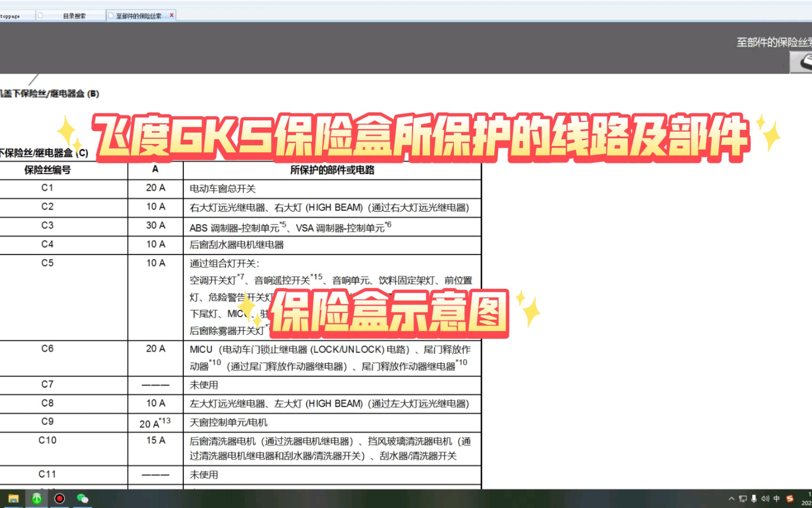Click the 后窗刮水器电机继电器 entry
Image resolution: width=812 pixels, height=508 pixels.
(237, 245)
